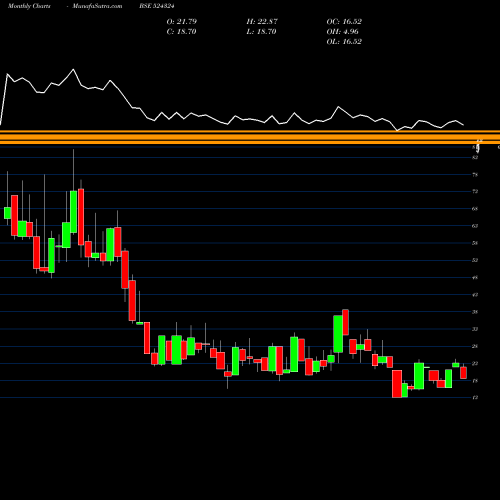Select the 'OH: 4.96' value
Viewport: 500px width, 500px height.
point(342,32)
